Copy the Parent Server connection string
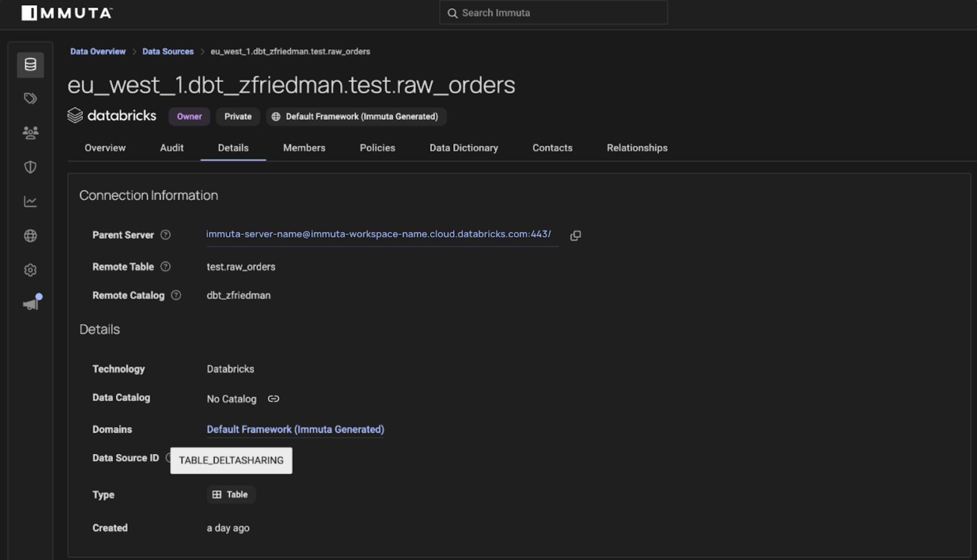 575,235
